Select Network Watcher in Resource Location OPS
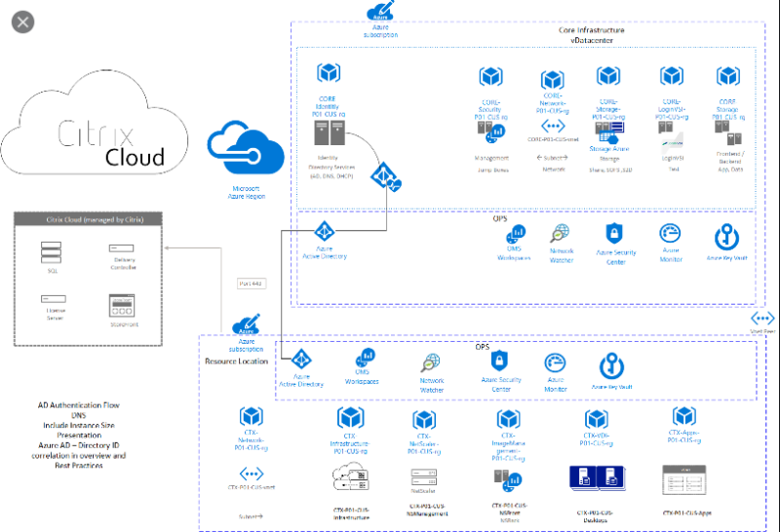The width and height of the screenshot is (780, 532). (x=431, y=363)
